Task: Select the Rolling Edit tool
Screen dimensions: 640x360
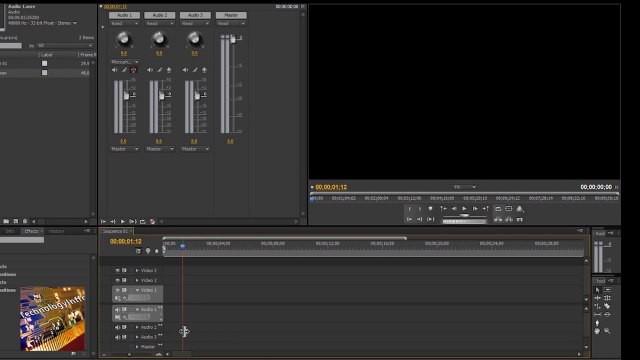Action: [x=607, y=298]
